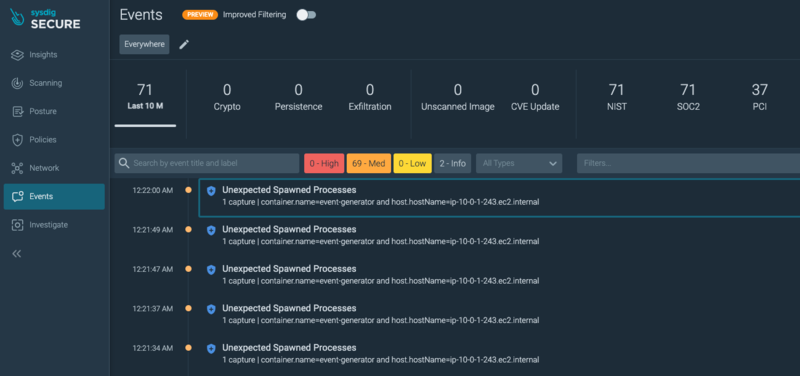Select the NIST compliance counter
This screenshot has width=800, height=376.
(x=616, y=97)
